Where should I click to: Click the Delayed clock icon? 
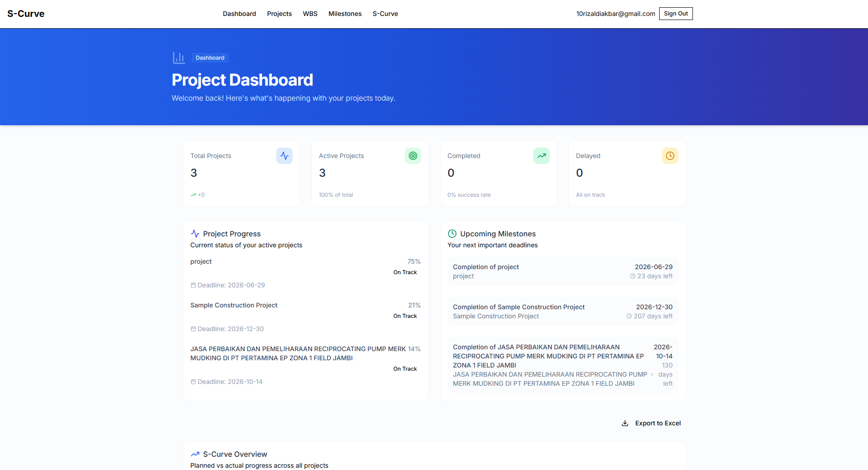tap(670, 156)
